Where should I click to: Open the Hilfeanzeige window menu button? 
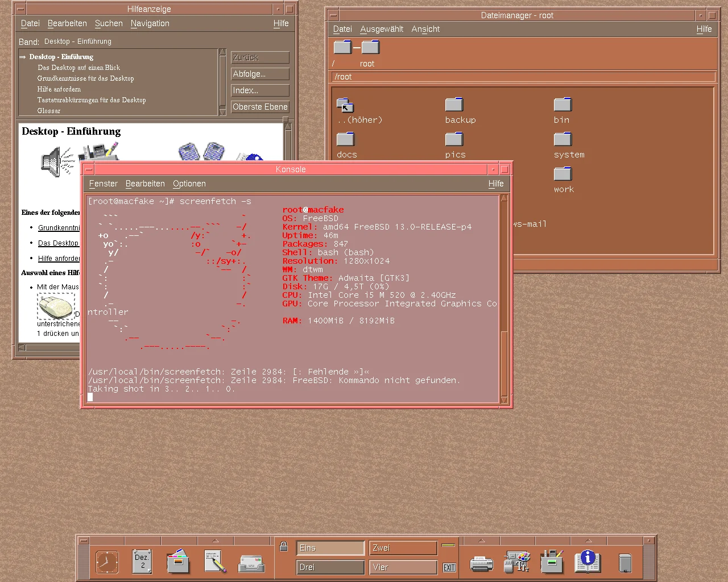(20, 9)
